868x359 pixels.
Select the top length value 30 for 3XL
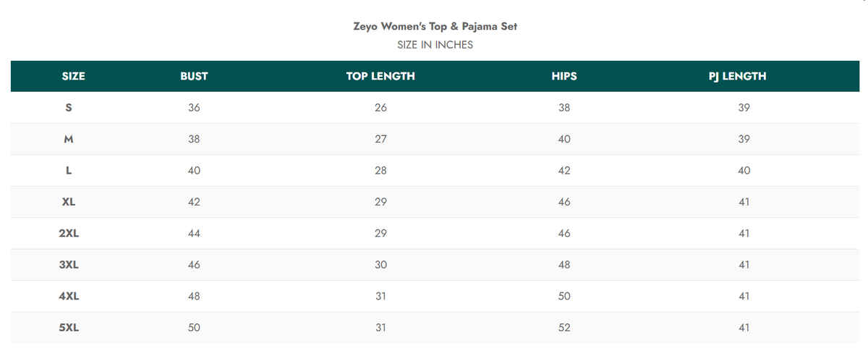click(380, 265)
